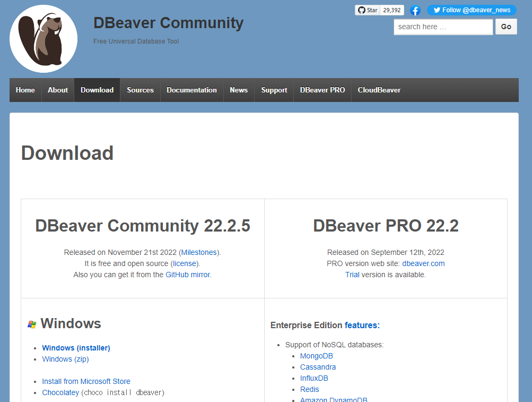This screenshot has height=402, width=532.
Task: Open the license link
Action: tap(185, 264)
